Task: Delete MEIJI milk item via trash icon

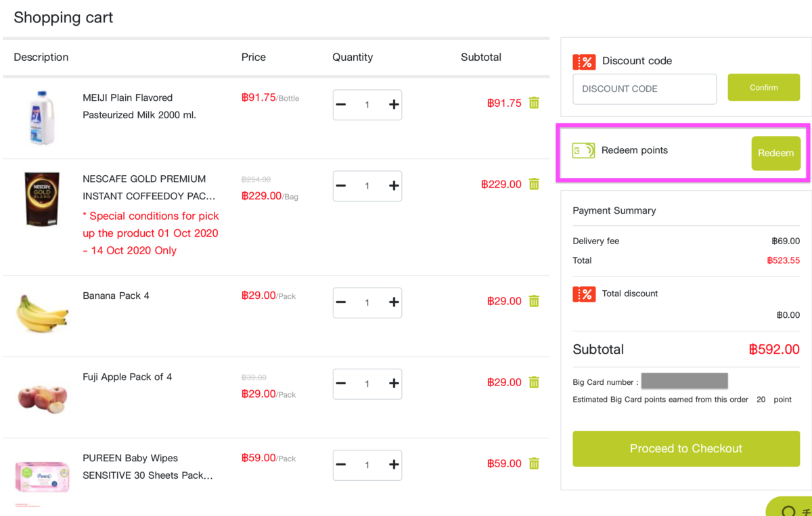Action: pos(534,103)
